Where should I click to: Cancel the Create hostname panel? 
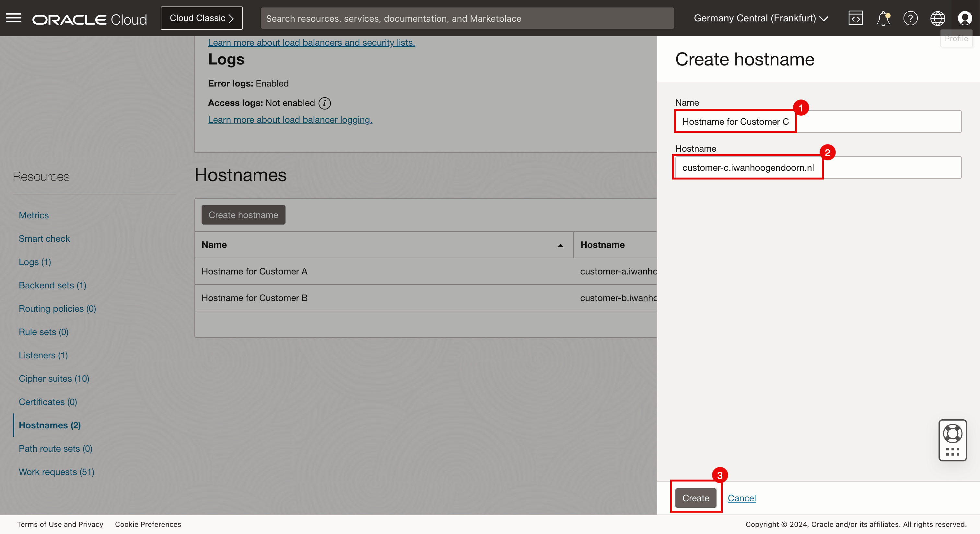pos(741,498)
